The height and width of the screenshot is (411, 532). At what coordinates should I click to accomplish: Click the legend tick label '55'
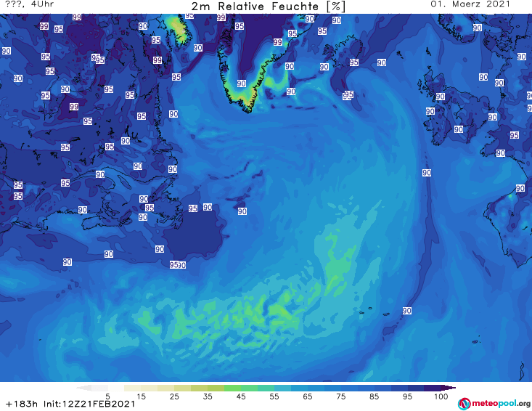(x=274, y=396)
